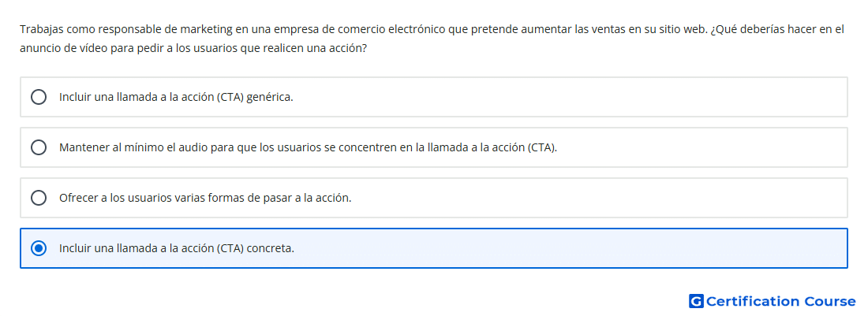868x316 pixels.
Task: Click the empty right area of generic CTA card
Action: (571, 97)
